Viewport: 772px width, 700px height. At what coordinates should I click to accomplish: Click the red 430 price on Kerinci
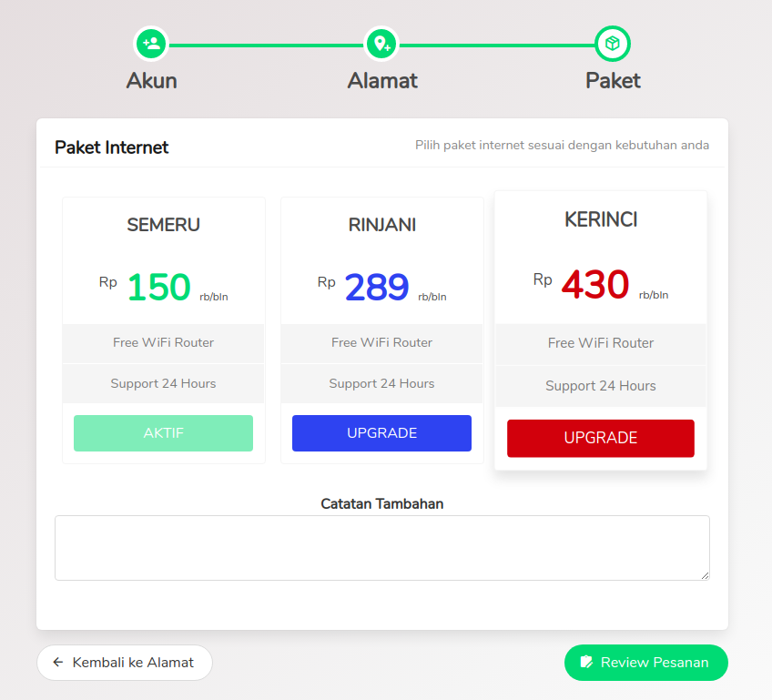click(595, 284)
